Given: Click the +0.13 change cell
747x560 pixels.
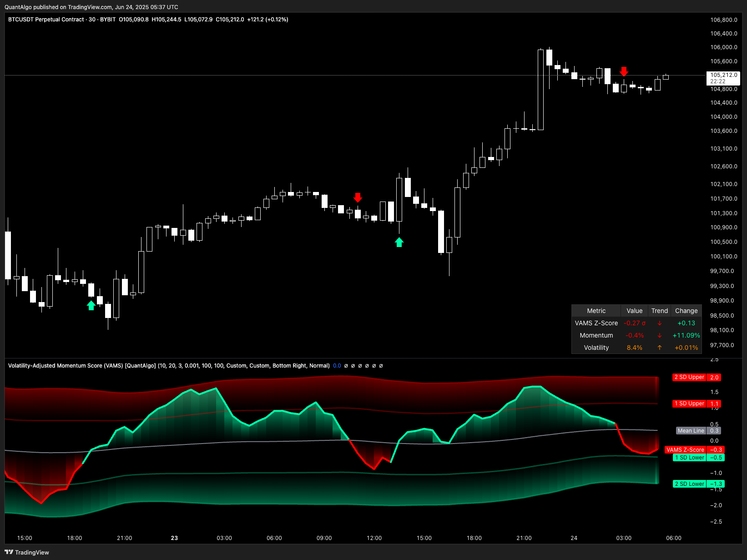Looking at the screenshot, I should (686, 323).
